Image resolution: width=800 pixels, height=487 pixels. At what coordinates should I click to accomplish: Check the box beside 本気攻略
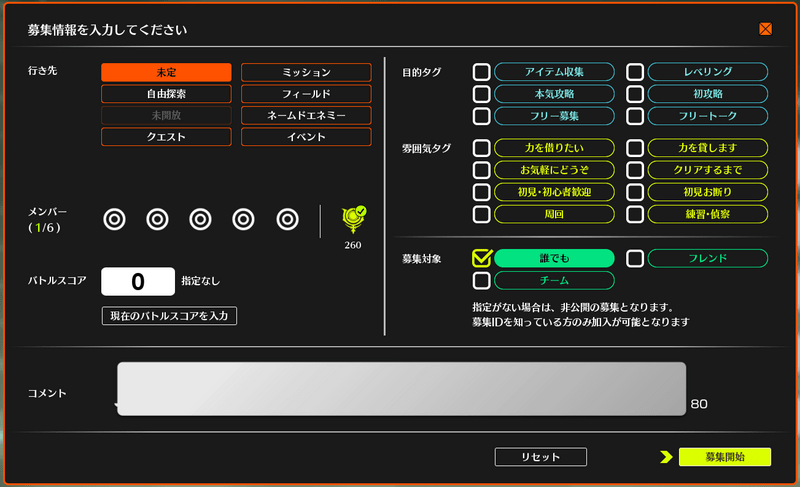(x=481, y=94)
